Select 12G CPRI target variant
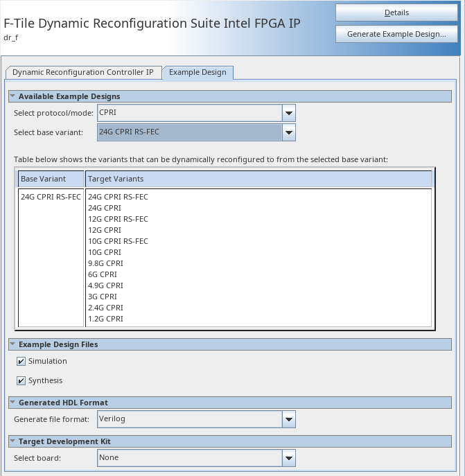Image resolution: width=465 pixels, height=476 pixels. [x=105, y=230]
